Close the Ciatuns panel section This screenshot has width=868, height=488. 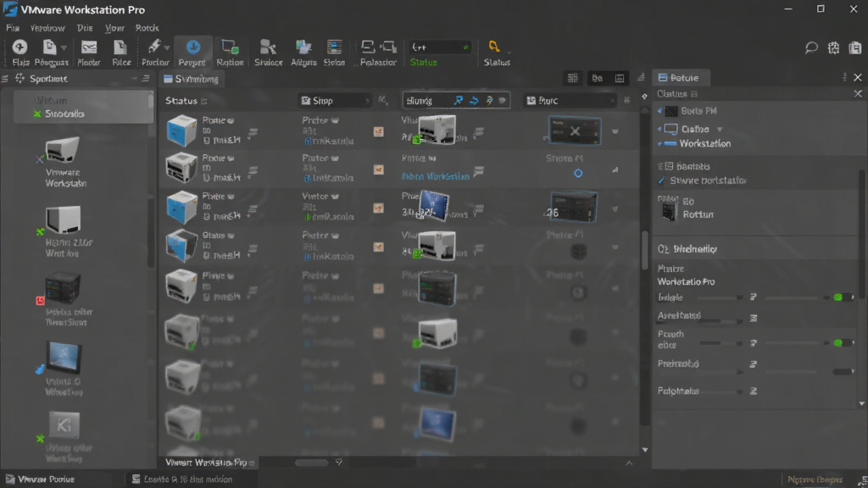click(x=858, y=93)
